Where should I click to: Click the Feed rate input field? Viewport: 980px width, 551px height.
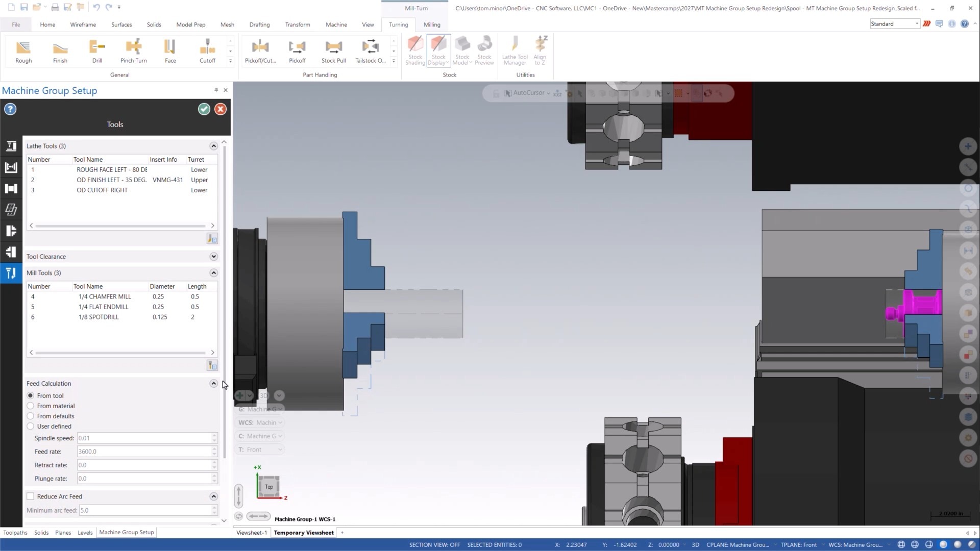144,452
